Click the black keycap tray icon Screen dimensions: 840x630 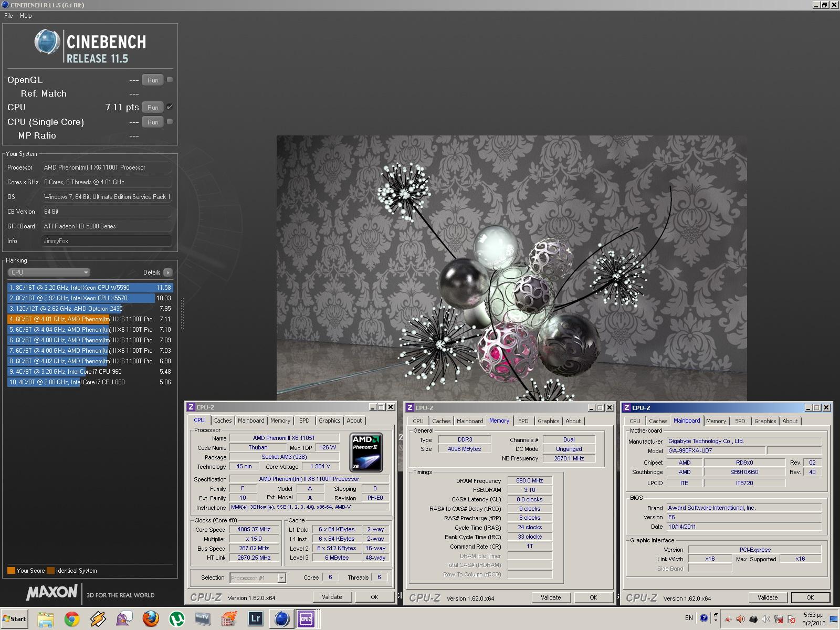(753, 619)
